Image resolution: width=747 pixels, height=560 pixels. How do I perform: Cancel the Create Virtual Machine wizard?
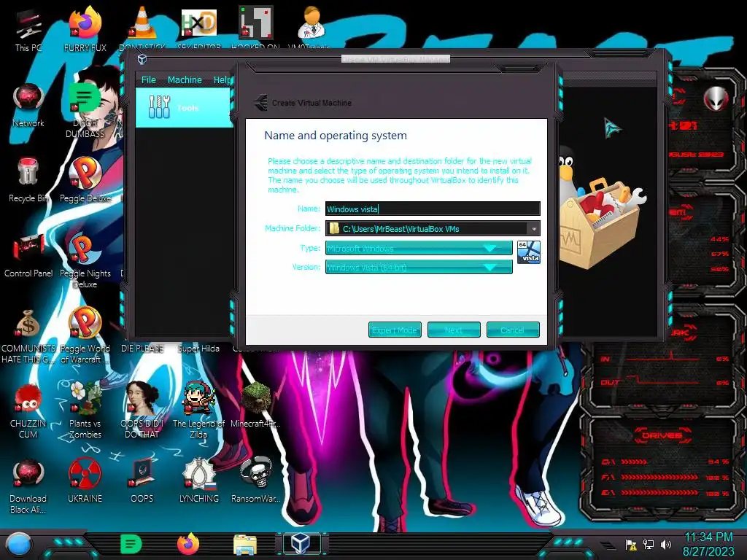click(x=513, y=330)
